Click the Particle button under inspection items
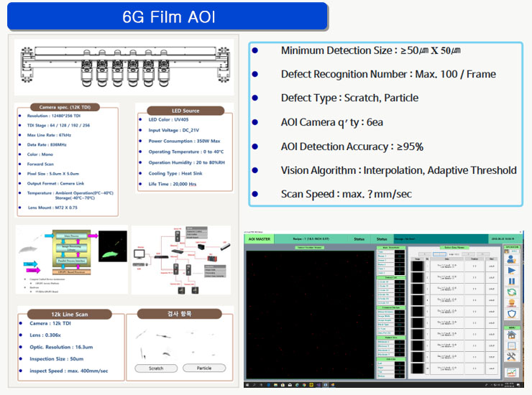 pos(204,368)
